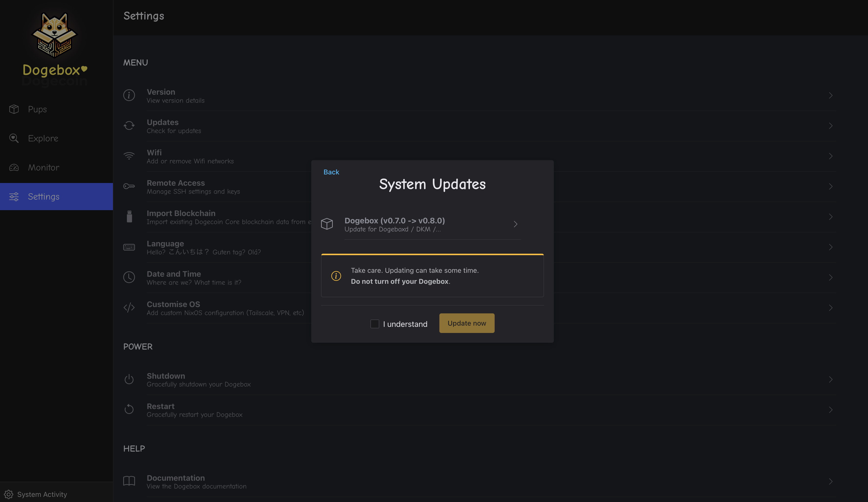Open the Shutdown row chevron
Screen dimensions: 868x502
pos(830,379)
